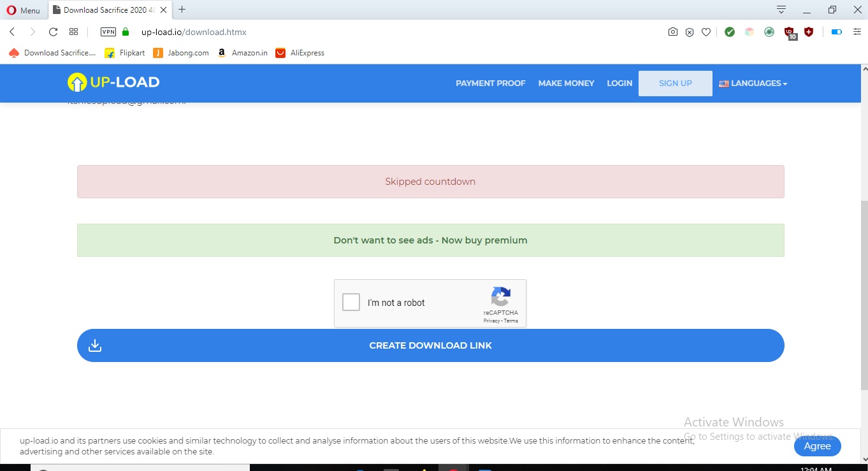Open a new browser tab

(182, 10)
